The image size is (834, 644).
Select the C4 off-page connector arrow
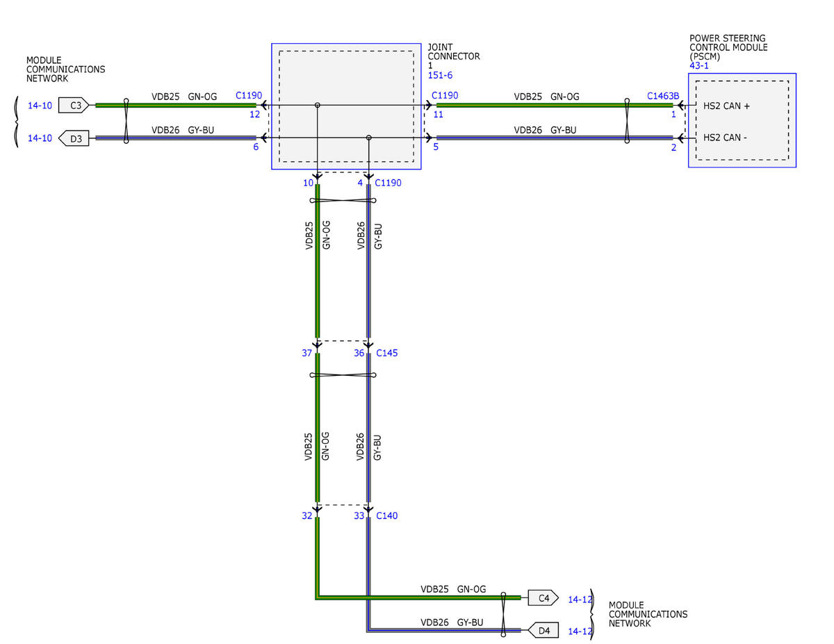543,597
